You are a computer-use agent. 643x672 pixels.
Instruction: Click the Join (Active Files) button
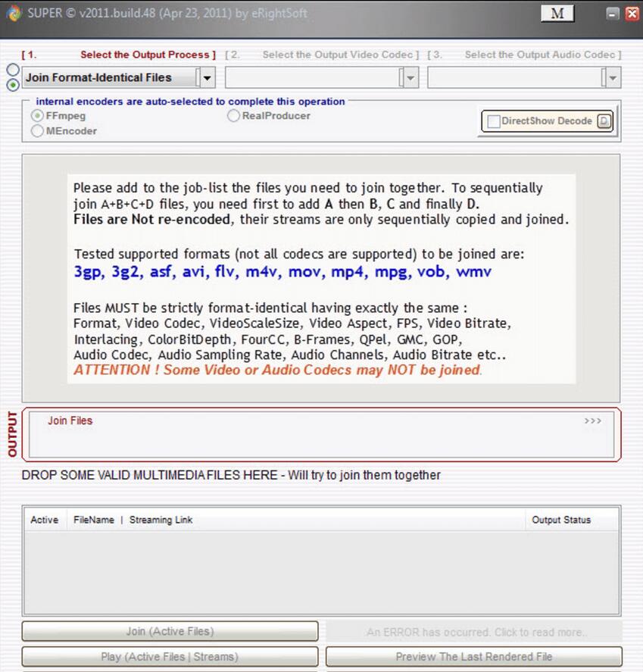click(170, 631)
